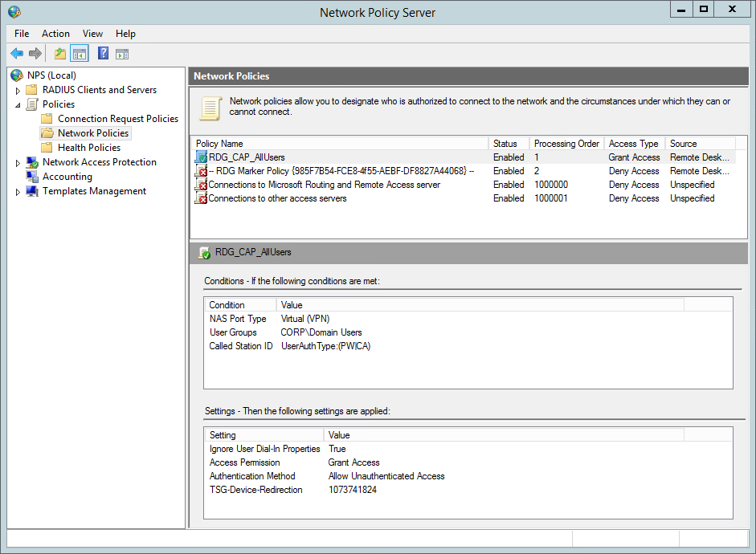Open the Help menu

tap(125, 33)
